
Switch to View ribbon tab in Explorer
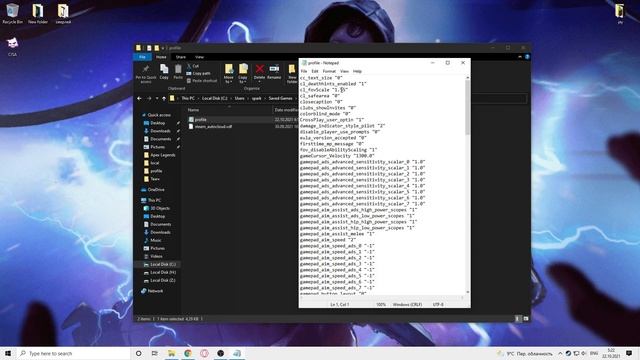[199, 57]
